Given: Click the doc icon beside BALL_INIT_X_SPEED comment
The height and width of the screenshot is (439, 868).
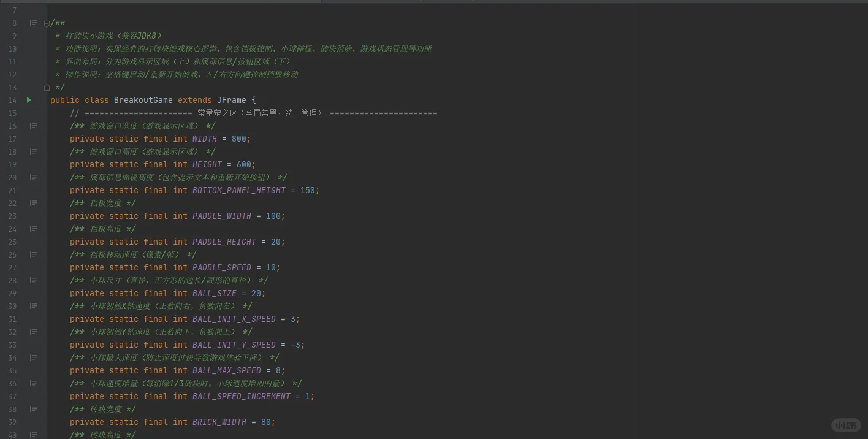Looking at the screenshot, I should (33, 306).
